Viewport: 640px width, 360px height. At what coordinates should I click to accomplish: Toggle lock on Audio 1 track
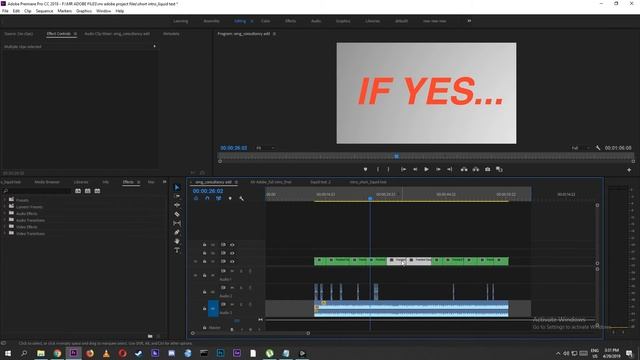pos(204,276)
